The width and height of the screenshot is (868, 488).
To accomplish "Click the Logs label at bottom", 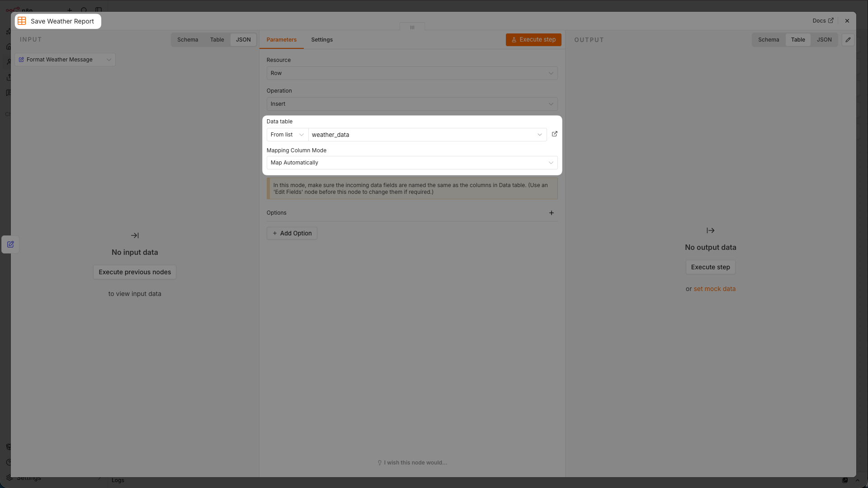I will pyautogui.click(x=118, y=480).
